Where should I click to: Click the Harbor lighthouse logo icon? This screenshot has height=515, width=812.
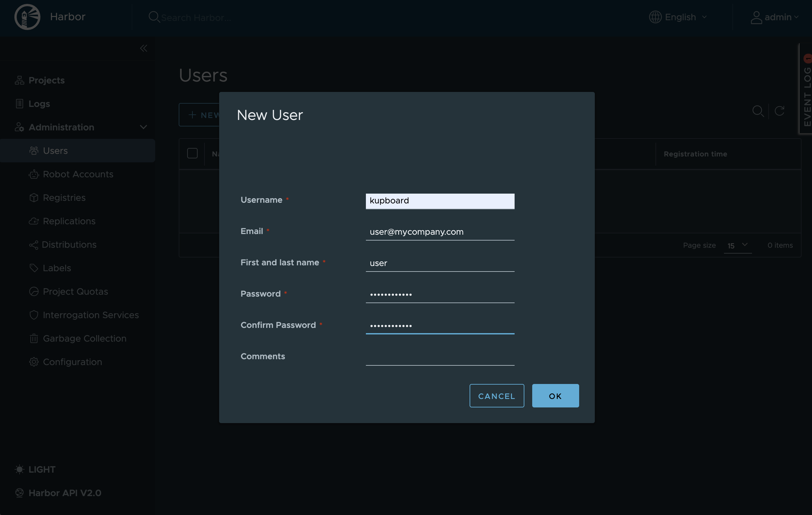point(27,17)
